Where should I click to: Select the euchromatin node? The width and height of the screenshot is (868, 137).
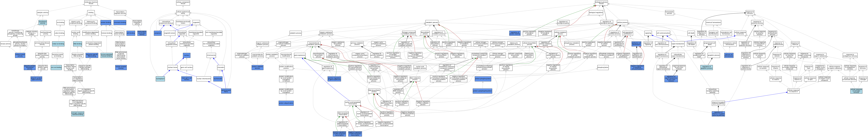click(x=218, y=79)
